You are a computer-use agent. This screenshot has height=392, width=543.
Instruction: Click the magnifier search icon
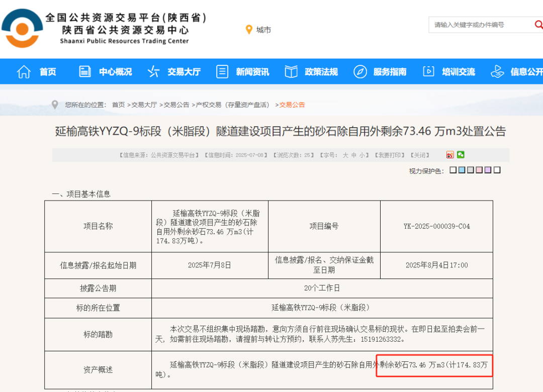click(x=538, y=24)
